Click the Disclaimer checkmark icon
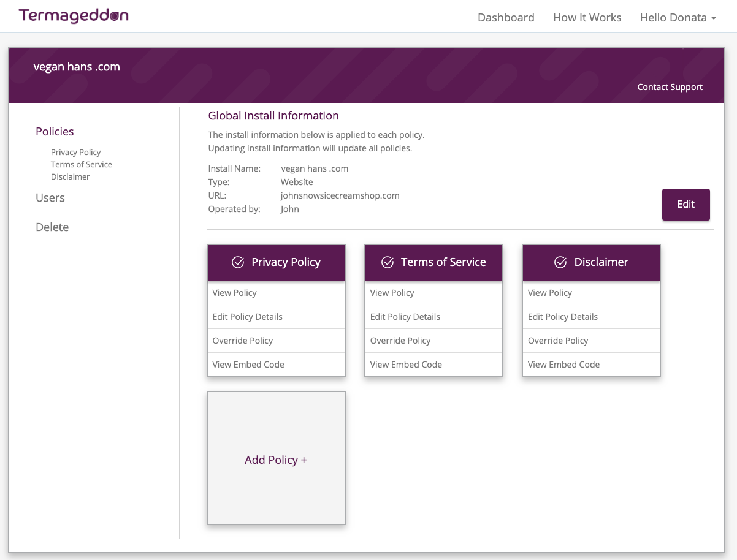This screenshot has width=737, height=560. (560, 262)
